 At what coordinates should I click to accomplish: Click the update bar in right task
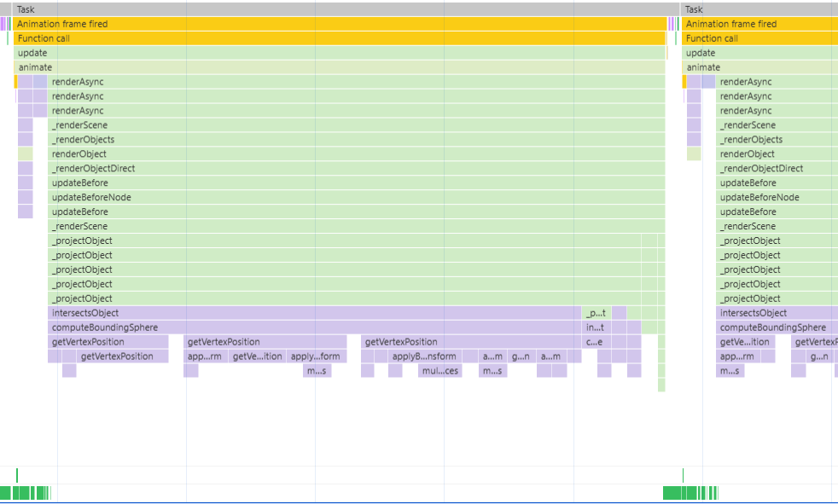coord(759,52)
